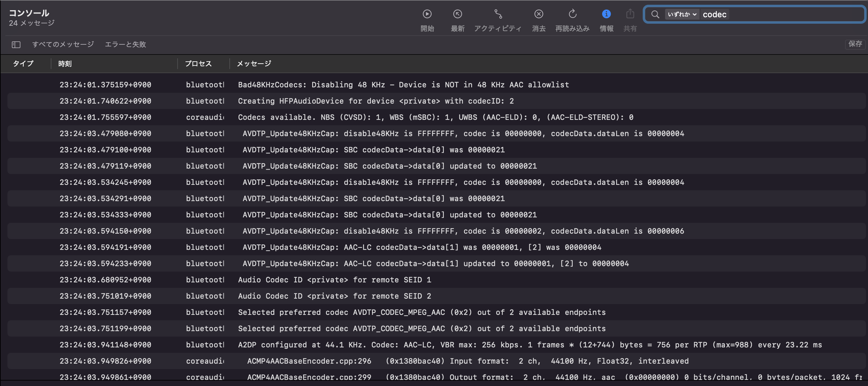
Task: Toggle the Info inspector icon
Action: pyautogui.click(x=606, y=14)
